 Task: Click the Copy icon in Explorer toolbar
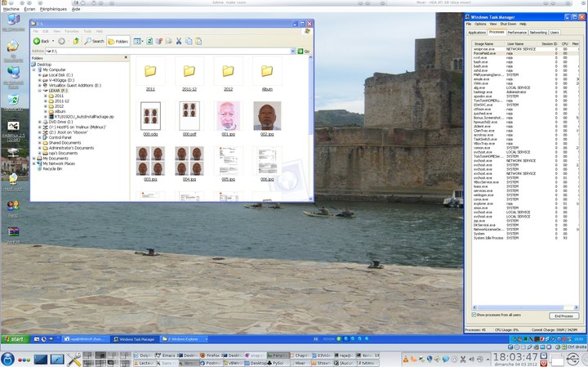tap(189, 42)
